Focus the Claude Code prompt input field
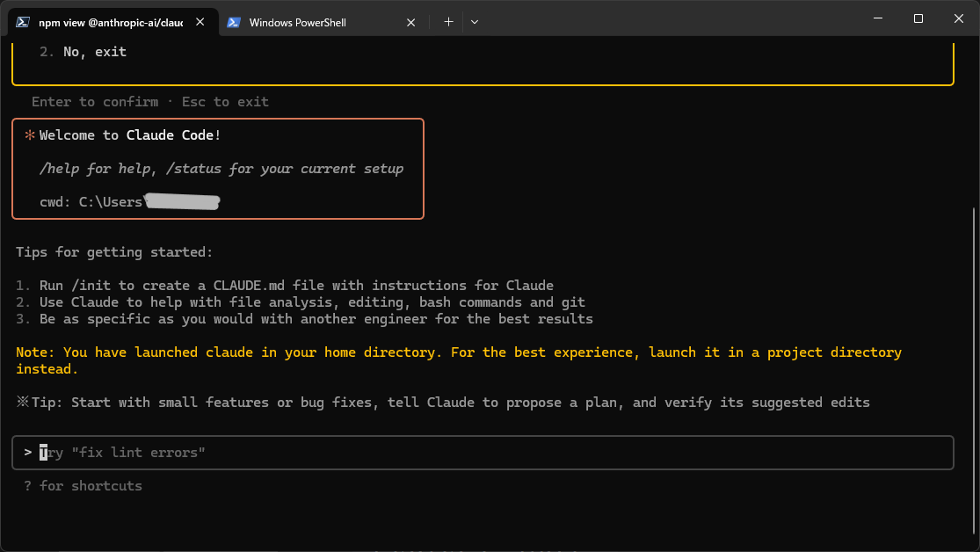980x552 pixels. click(483, 453)
